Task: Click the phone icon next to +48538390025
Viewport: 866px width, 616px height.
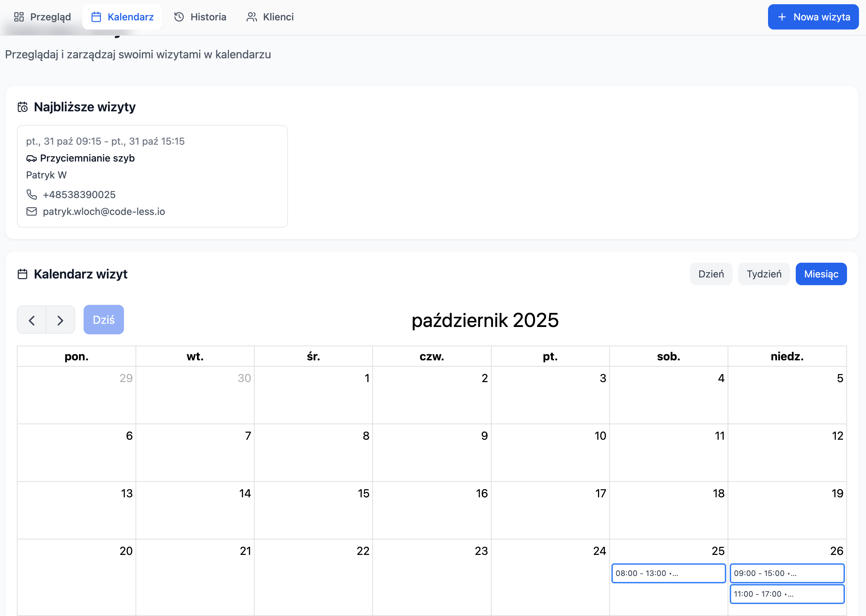Action: tap(32, 195)
